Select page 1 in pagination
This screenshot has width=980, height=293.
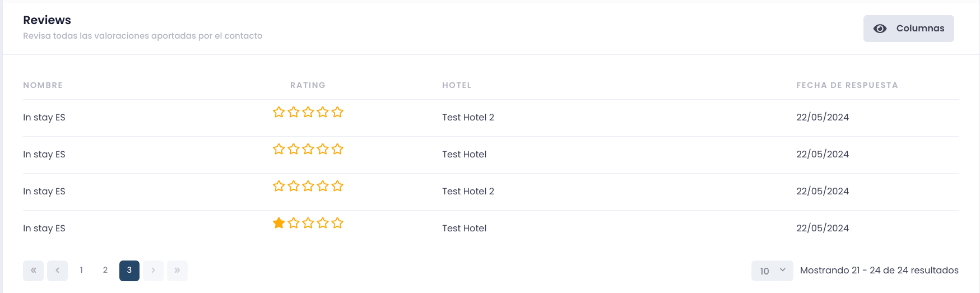pyautogui.click(x=81, y=271)
